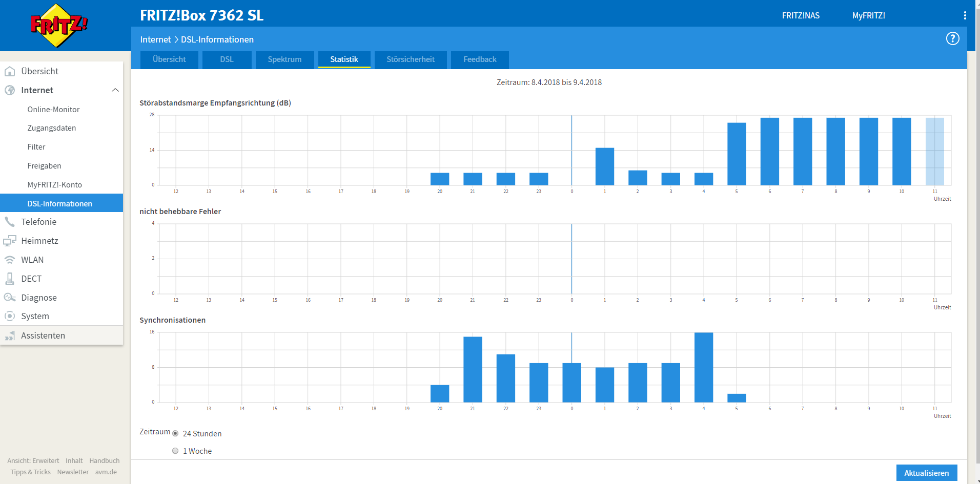The image size is (980, 484).
Task: Click the Internet globe icon
Action: pyautogui.click(x=10, y=90)
